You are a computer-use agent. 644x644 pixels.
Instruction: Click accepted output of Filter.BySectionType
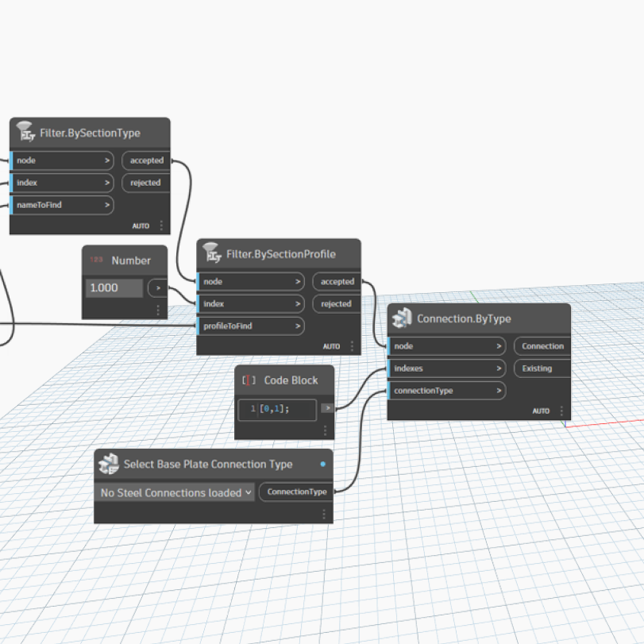(146, 160)
